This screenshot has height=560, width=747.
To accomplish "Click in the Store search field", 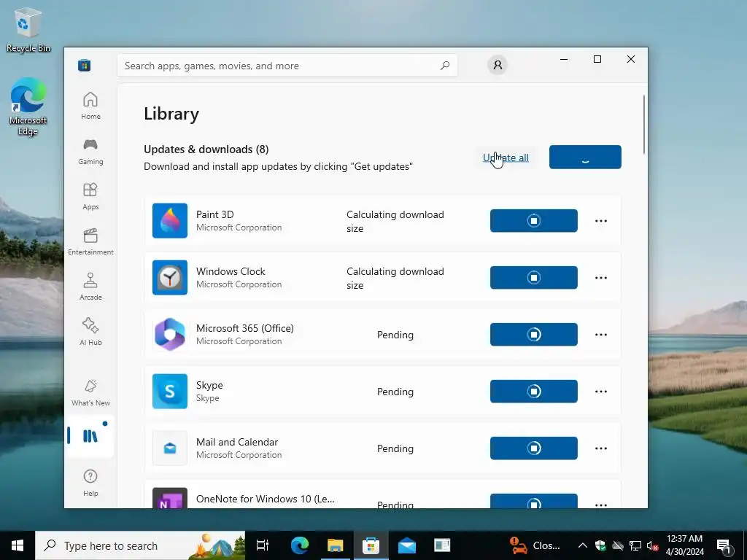I will (287, 66).
